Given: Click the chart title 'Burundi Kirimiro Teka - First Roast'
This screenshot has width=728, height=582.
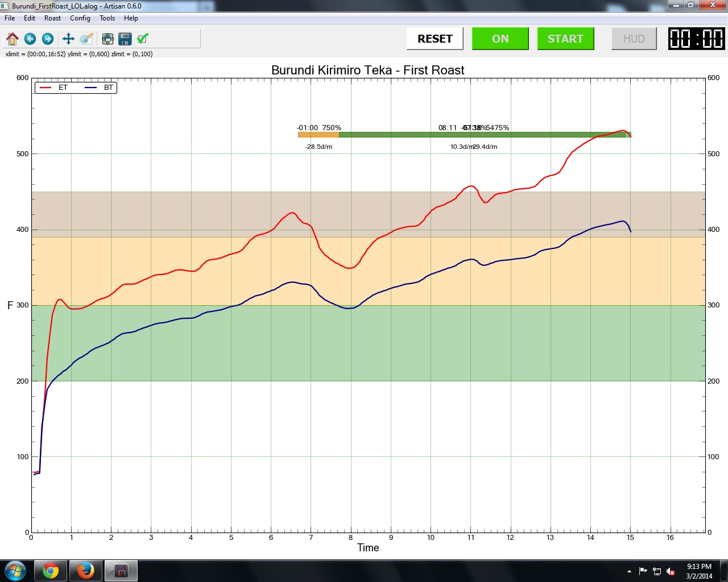Looking at the screenshot, I should coord(368,70).
